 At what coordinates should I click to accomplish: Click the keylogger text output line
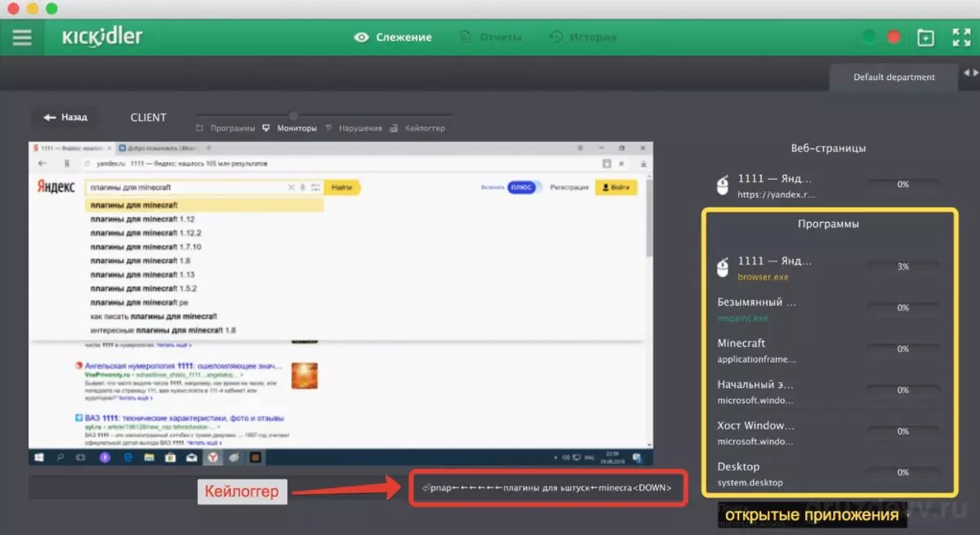coord(547,488)
